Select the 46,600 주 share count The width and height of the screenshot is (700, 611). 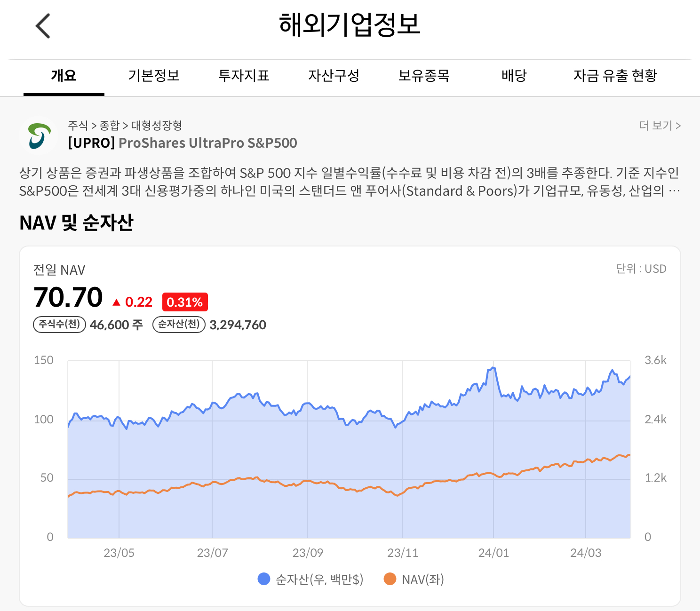coord(116,325)
